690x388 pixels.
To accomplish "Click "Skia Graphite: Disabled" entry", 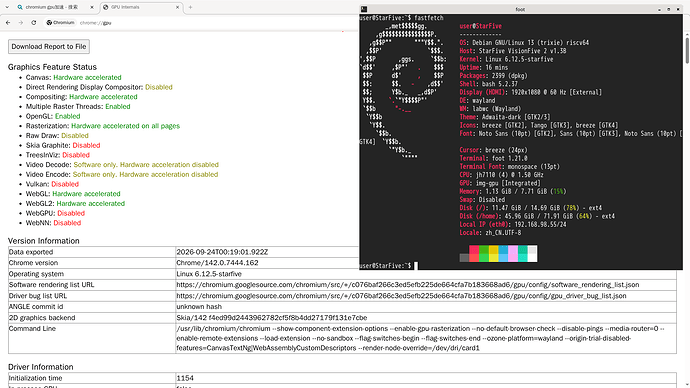I will click(63, 145).
